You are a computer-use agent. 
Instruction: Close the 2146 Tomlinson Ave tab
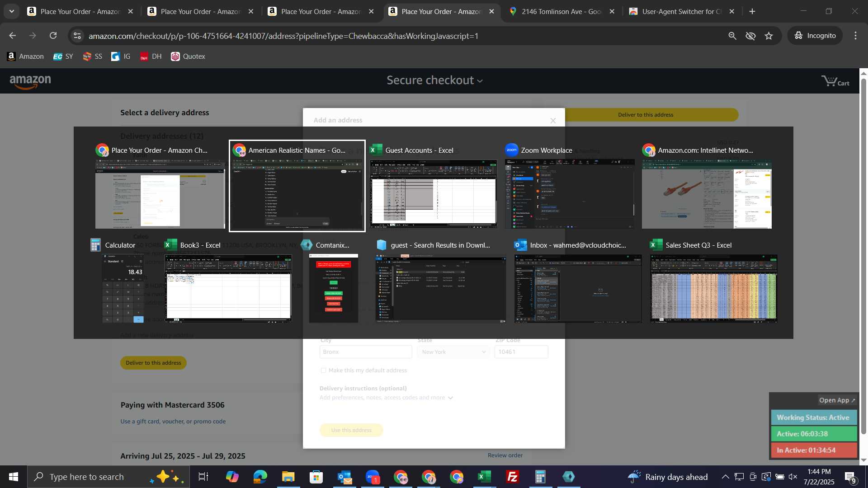[x=612, y=11]
